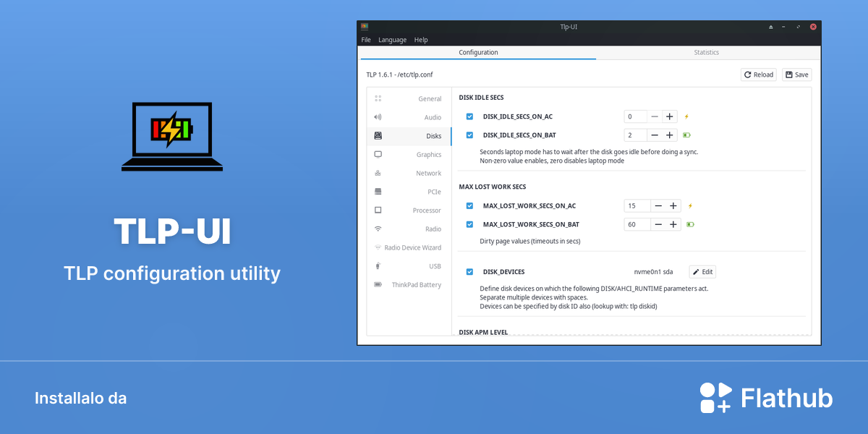This screenshot has width=868, height=434.
Task: Select the Processor chip icon
Action: point(378,210)
